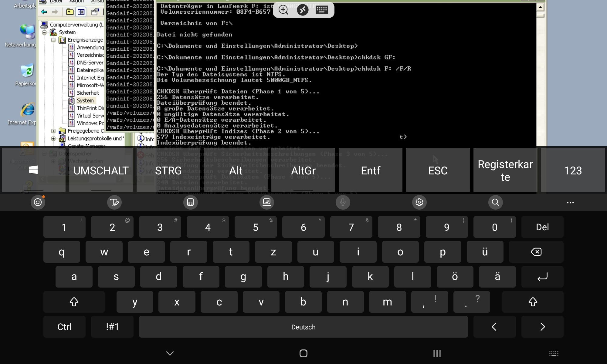Open the Datei menu
607x364 pixels.
[56, 2]
